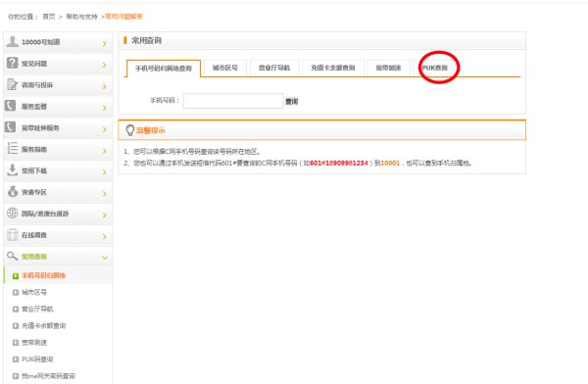Viewport: 588px width, 384px height.
Task: Collapse the 常用查询 section down arrow
Action: point(105,258)
